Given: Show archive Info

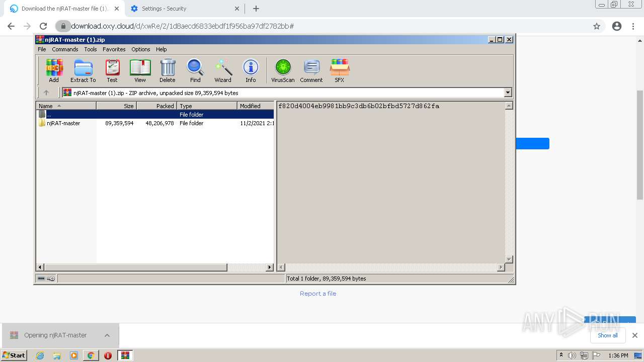Looking at the screenshot, I should click(251, 70).
